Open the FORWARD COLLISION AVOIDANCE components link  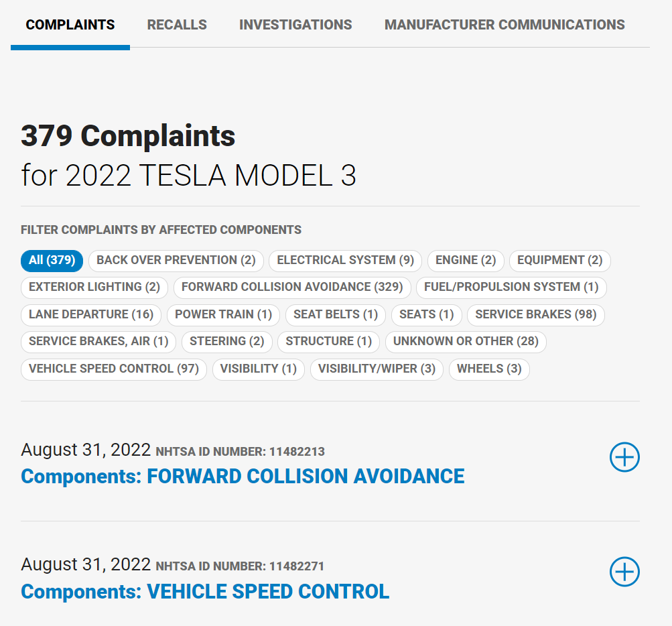pos(242,476)
